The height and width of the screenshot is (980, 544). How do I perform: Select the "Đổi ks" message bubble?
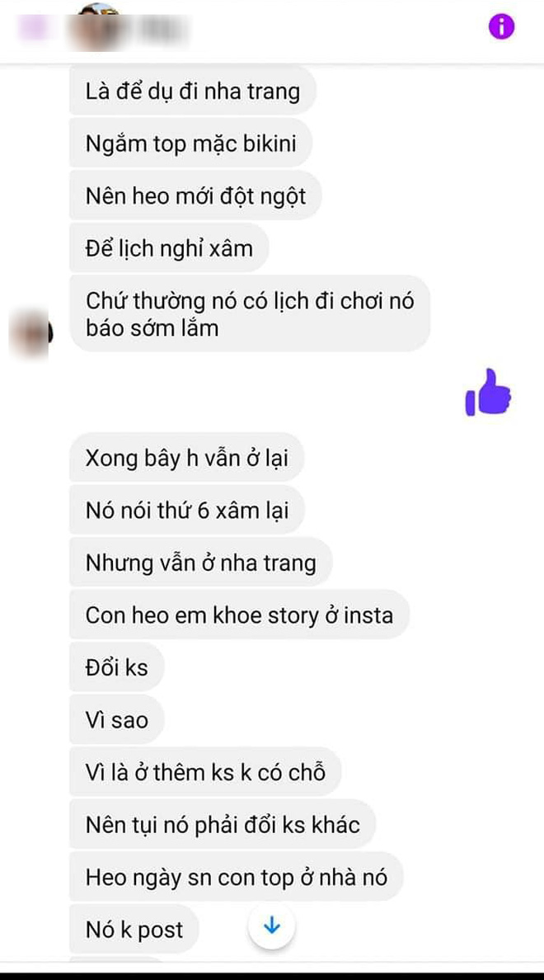point(117,667)
